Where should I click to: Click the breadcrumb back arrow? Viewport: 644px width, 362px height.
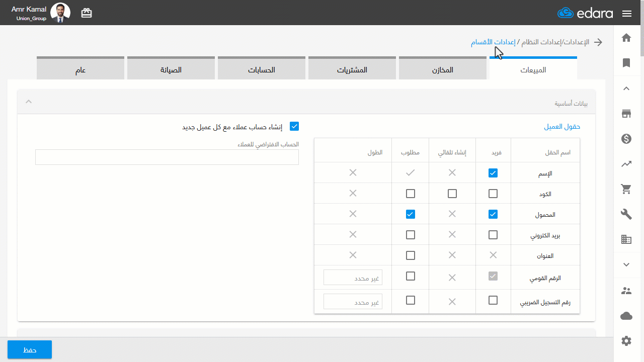click(x=598, y=42)
